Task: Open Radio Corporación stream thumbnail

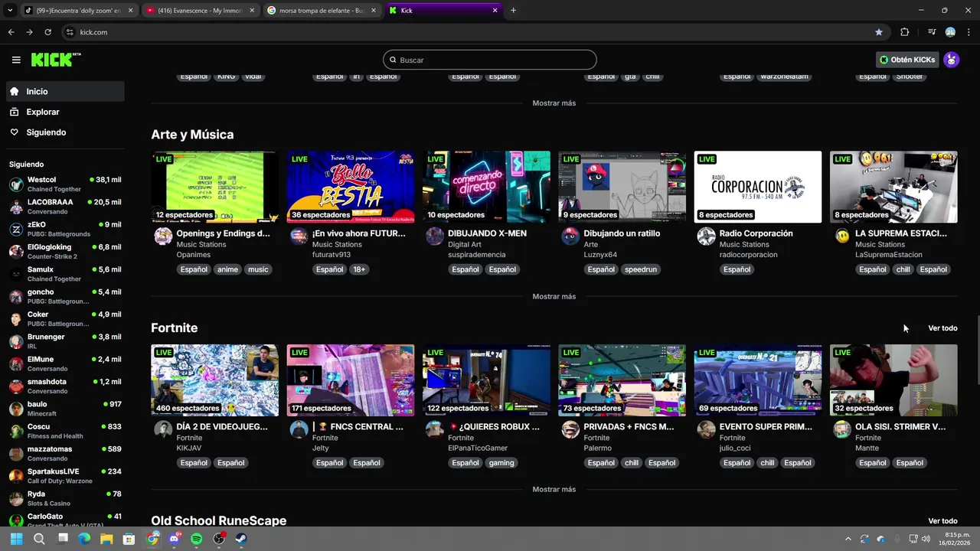Action: coord(758,187)
